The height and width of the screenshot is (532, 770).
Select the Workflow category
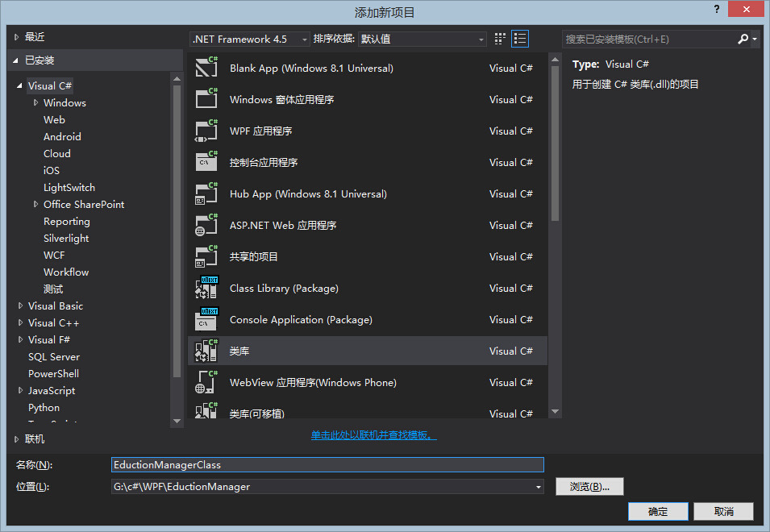tap(66, 272)
